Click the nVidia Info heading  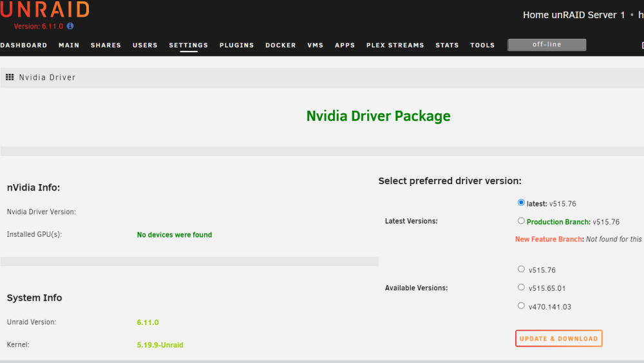click(33, 187)
